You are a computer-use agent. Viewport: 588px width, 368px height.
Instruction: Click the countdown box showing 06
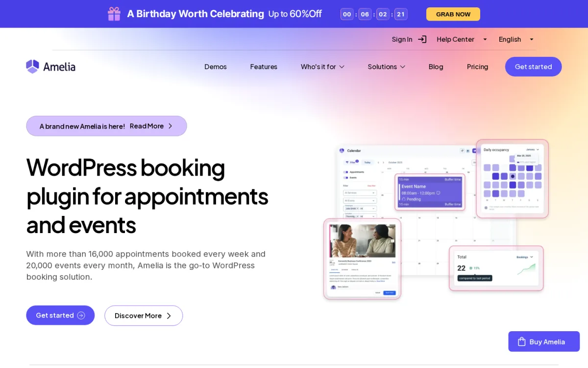[x=365, y=14]
